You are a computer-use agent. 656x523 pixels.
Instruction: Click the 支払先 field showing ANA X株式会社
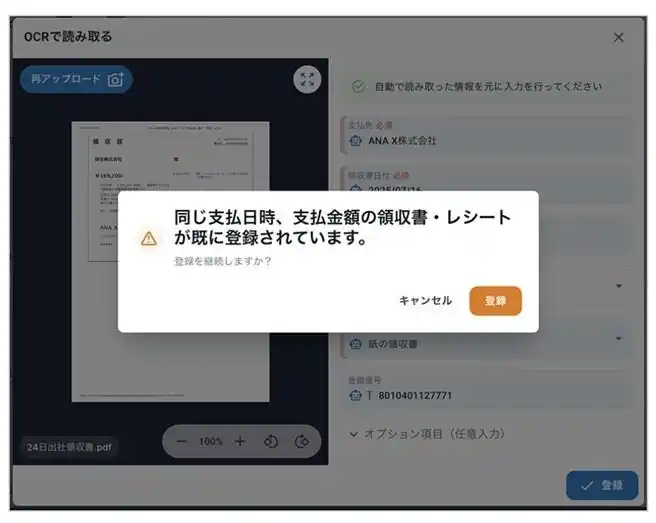pos(485,136)
